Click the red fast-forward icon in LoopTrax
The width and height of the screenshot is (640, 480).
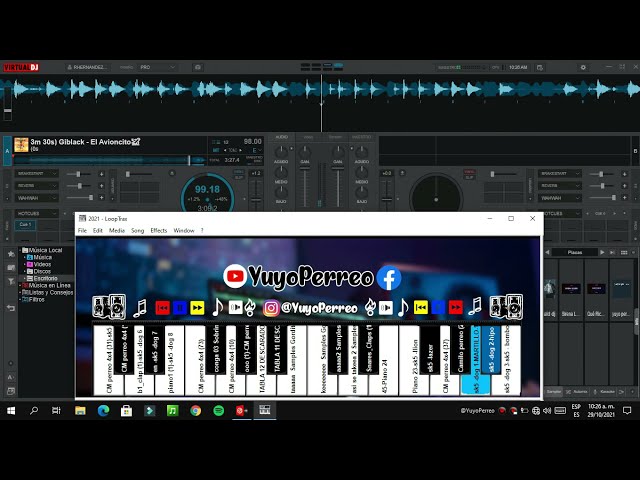click(455, 307)
